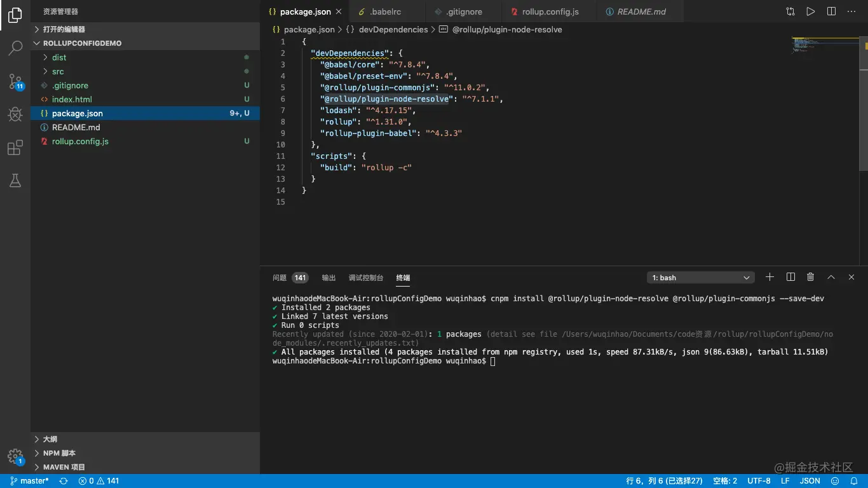Change encoding via UTF-8 status item
Viewport: 868px width, 488px height.
[x=759, y=481]
